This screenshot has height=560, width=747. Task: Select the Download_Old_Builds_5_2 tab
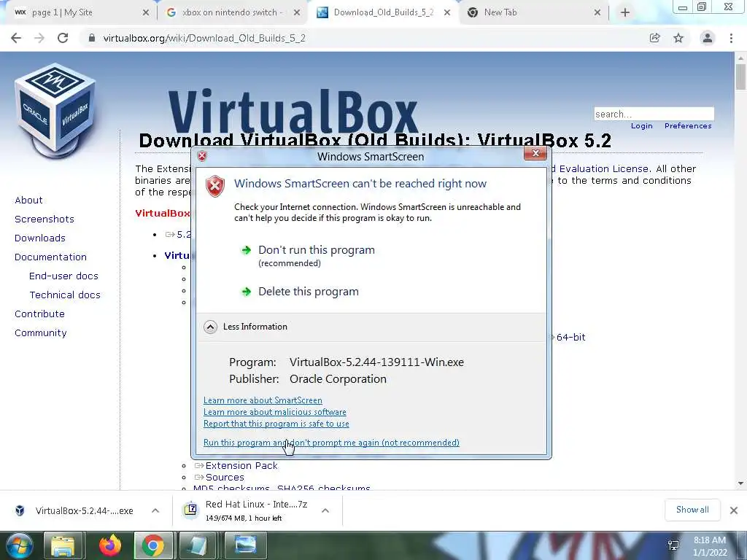384,13
